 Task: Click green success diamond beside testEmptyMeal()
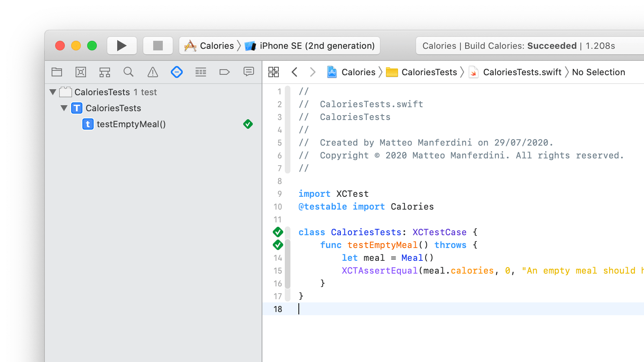pos(248,124)
